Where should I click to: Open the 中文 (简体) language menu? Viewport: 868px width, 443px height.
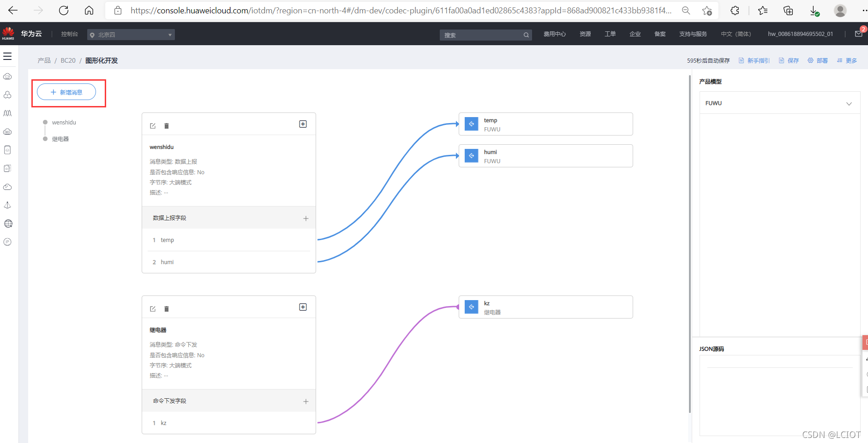point(736,34)
